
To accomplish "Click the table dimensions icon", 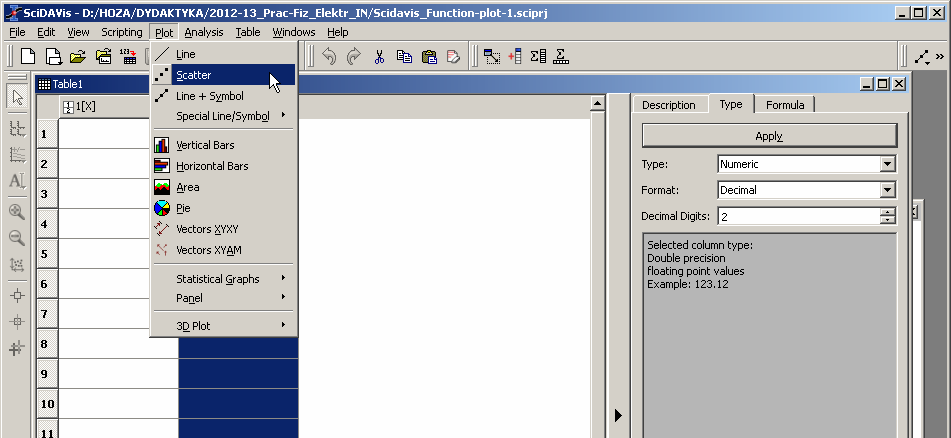I will click(492, 56).
